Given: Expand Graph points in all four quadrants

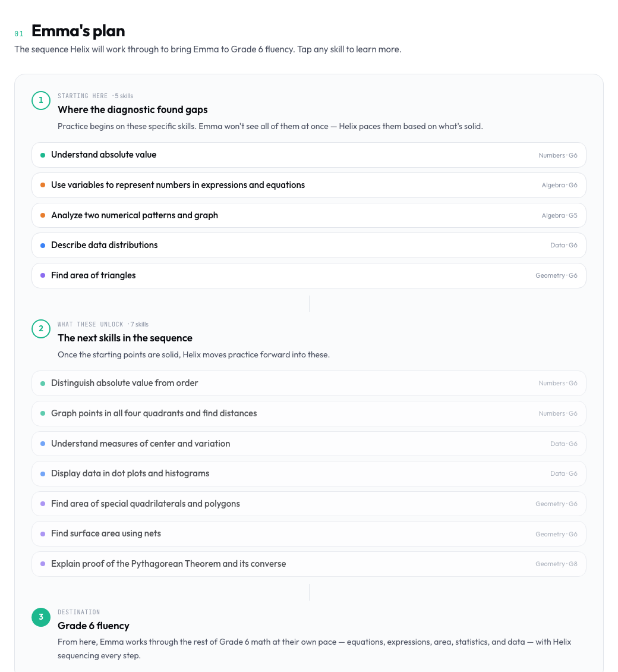Looking at the screenshot, I should tap(309, 413).
